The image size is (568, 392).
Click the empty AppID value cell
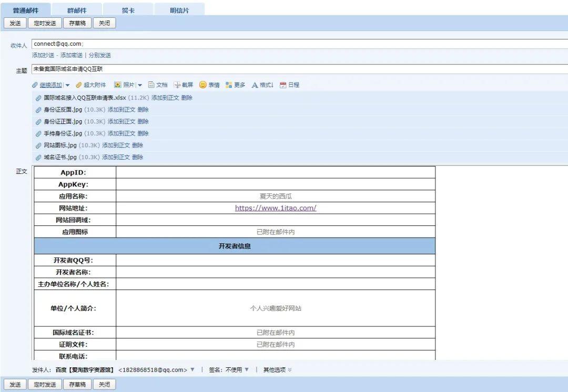[276, 172]
